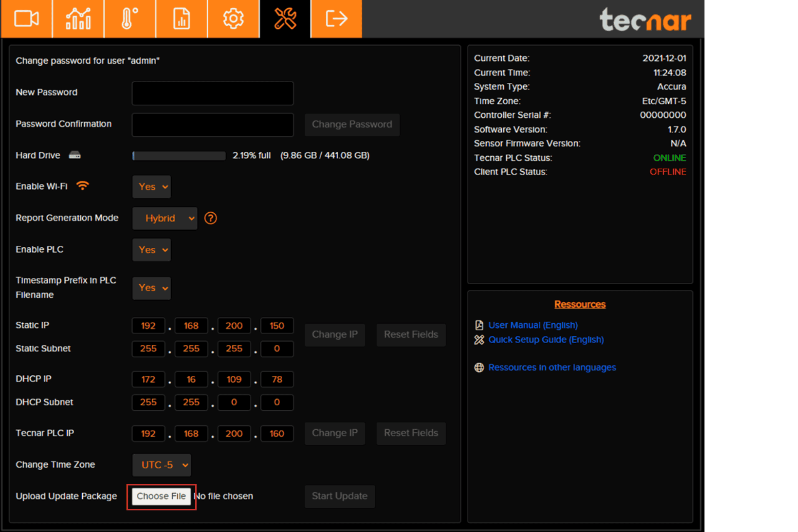The width and height of the screenshot is (798, 532).
Task: Switch to the temperature monitoring tab
Action: coord(130,19)
